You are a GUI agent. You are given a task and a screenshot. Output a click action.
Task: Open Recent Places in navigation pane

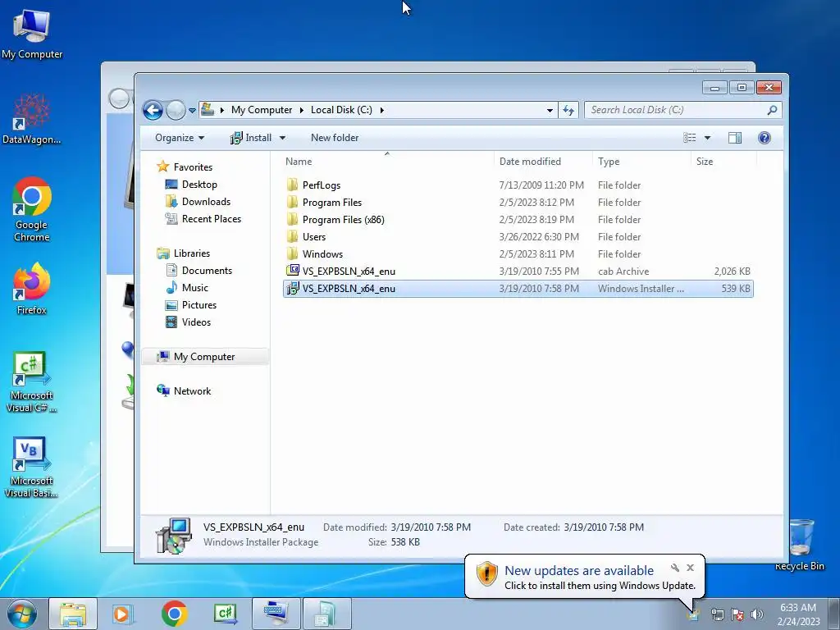[x=203, y=218]
